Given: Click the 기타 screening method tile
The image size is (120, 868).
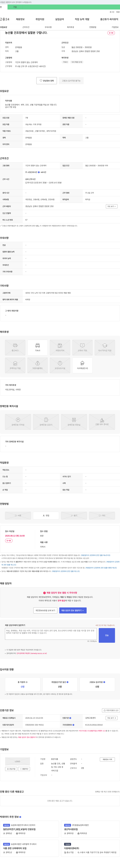Looking at the screenshot, I should pyautogui.click(x=102, y=515).
